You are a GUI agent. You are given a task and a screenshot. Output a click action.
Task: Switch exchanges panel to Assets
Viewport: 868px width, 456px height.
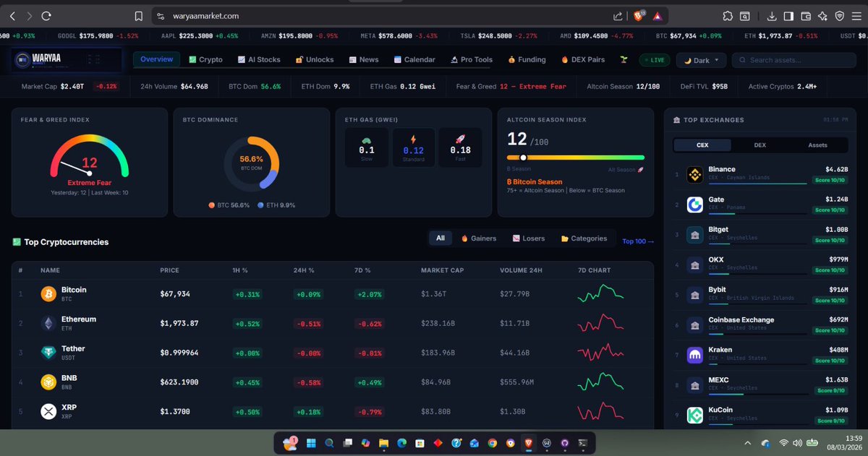point(817,145)
